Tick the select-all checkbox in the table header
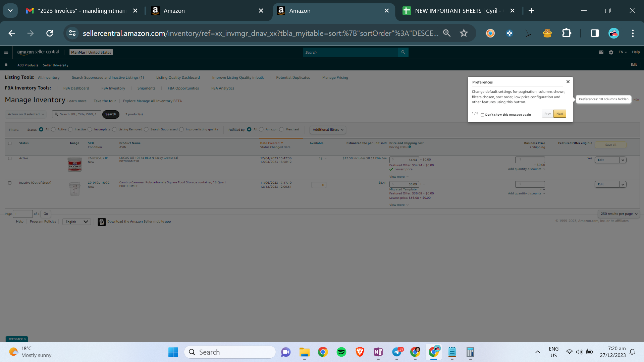This screenshot has width=644, height=362. coord(10,143)
